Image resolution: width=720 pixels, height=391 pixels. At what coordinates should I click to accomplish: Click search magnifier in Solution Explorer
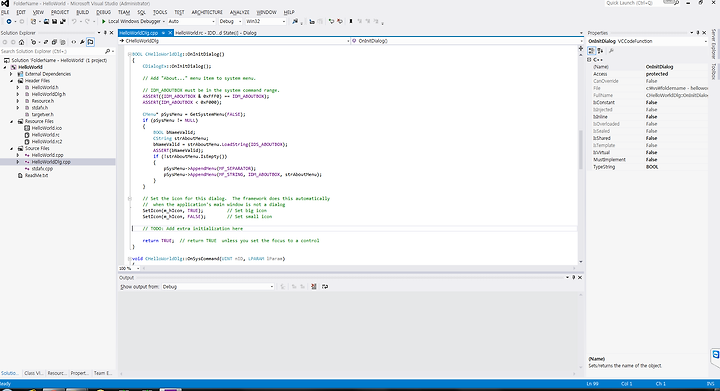(107, 51)
